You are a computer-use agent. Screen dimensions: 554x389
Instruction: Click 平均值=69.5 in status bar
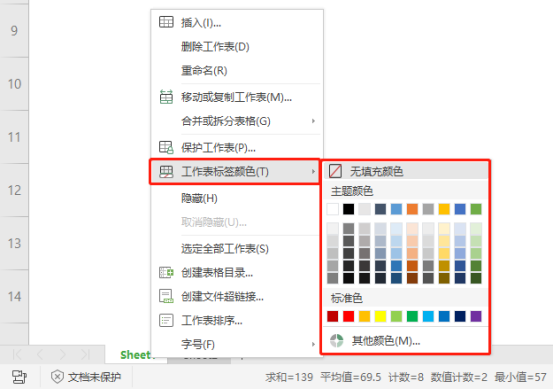click(351, 377)
